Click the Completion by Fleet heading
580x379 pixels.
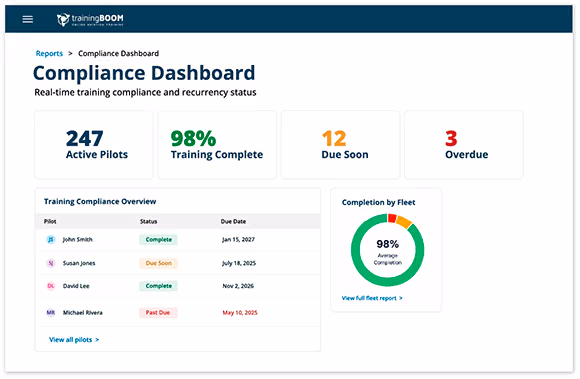point(378,203)
